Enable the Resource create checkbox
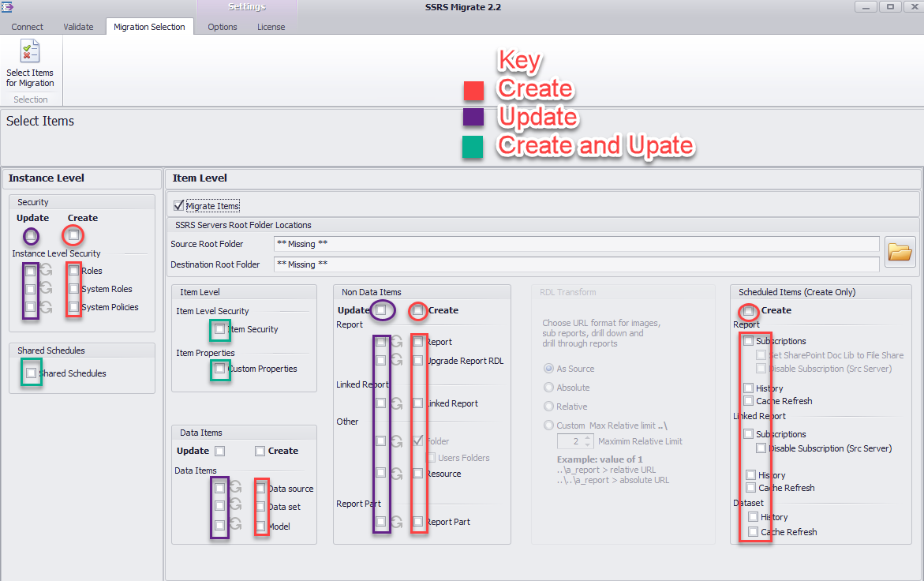924x581 pixels. click(x=417, y=473)
